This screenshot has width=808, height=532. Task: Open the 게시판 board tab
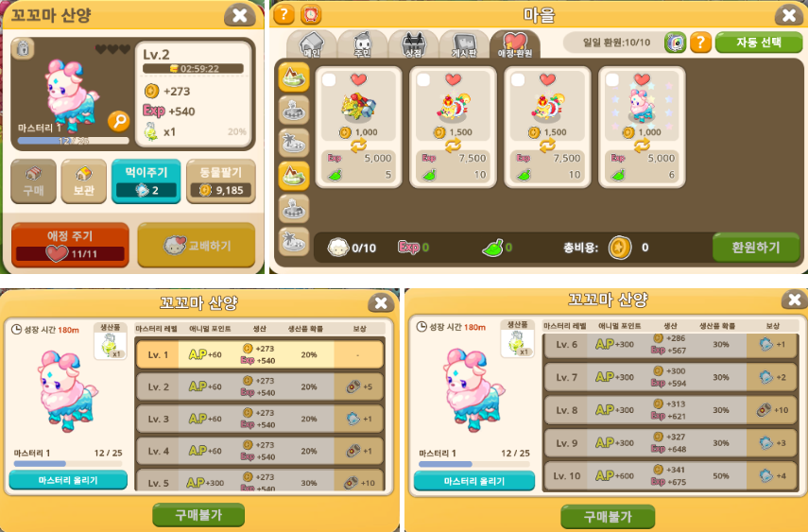coord(464,44)
